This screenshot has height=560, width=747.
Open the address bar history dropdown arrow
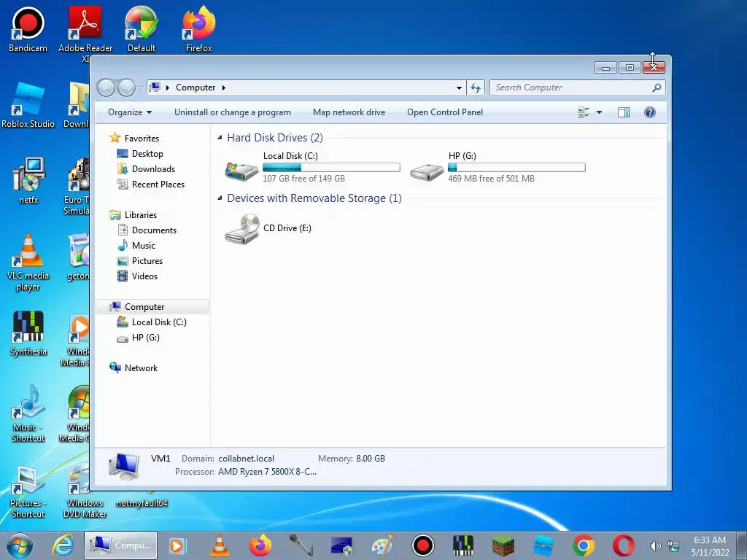pyautogui.click(x=459, y=88)
